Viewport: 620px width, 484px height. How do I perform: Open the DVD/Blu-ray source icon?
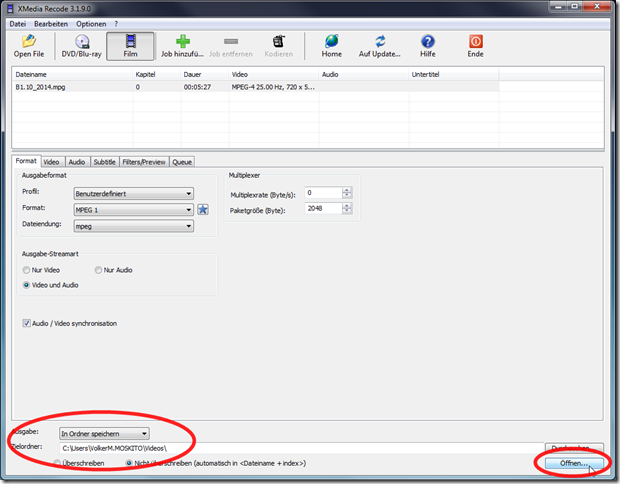pos(82,44)
